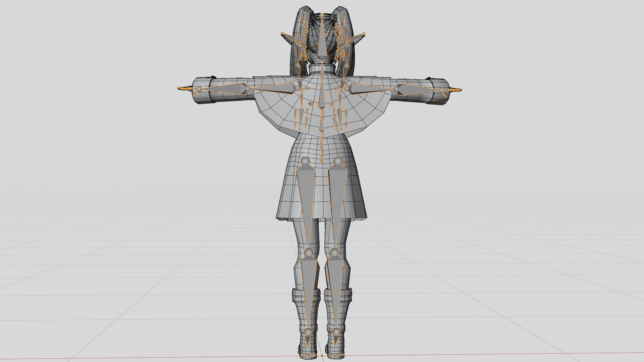Click the wrist joint sphere on screen-right arm

tap(442, 90)
